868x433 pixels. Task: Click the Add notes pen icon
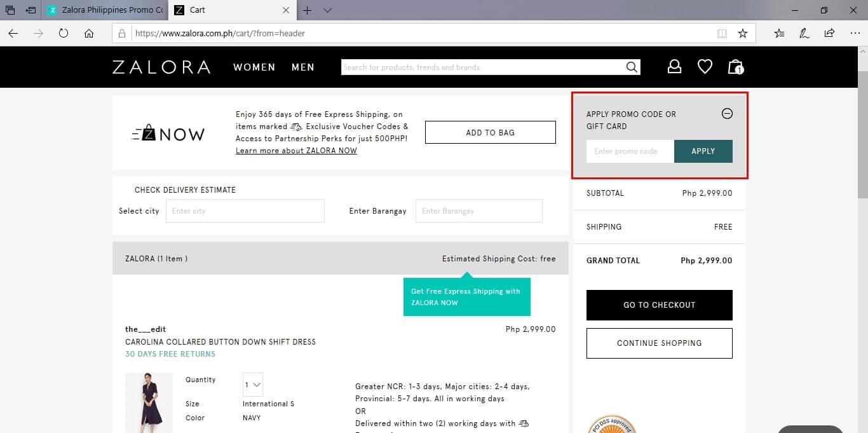coord(804,33)
